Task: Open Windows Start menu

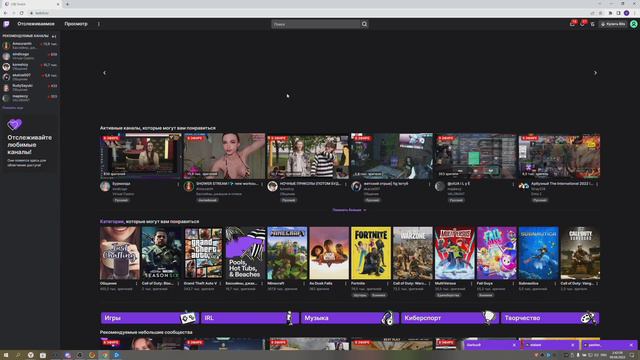Action: [6, 355]
